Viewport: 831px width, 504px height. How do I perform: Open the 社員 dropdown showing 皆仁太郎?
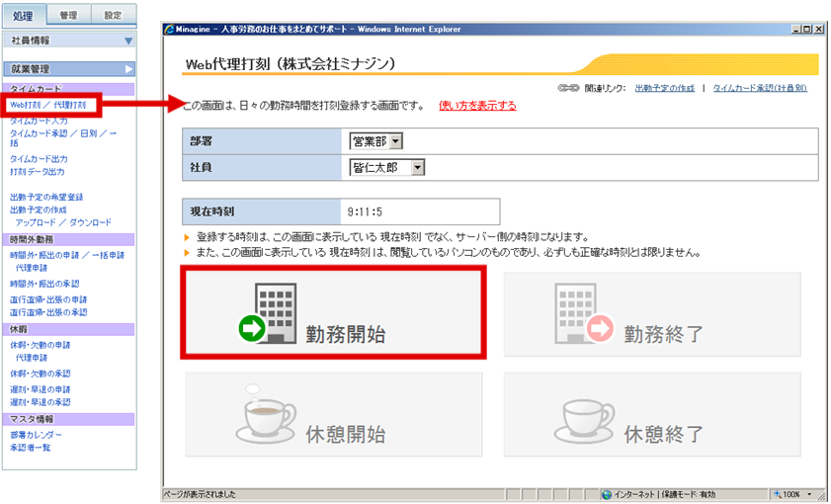(387, 167)
